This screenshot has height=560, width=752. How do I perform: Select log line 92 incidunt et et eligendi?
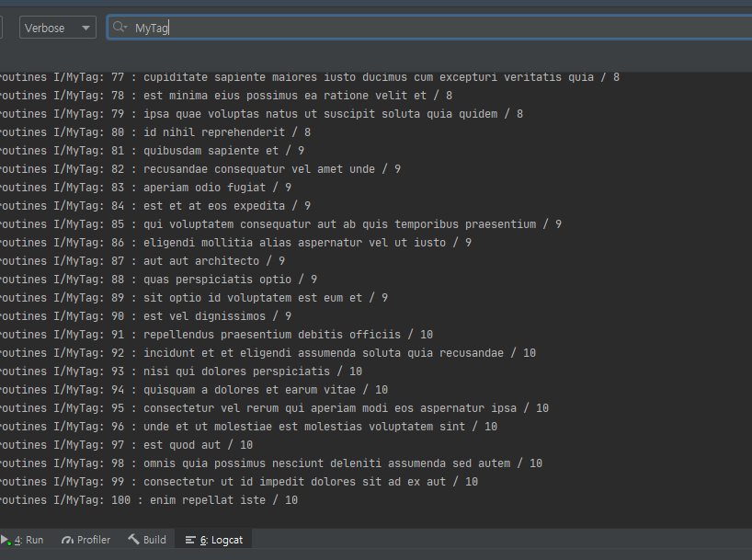[x=268, y=353]
